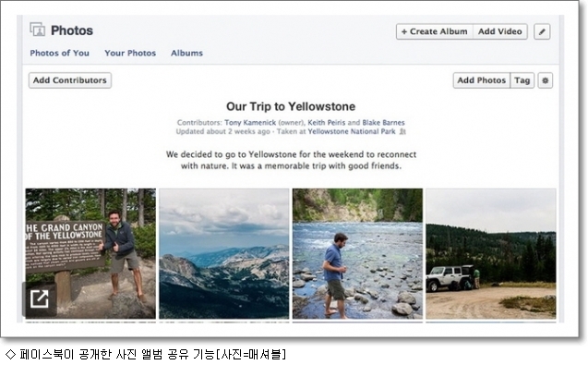588x365 pixels.
Task: Open the Albums tab
Action: [x=186, y=53]
